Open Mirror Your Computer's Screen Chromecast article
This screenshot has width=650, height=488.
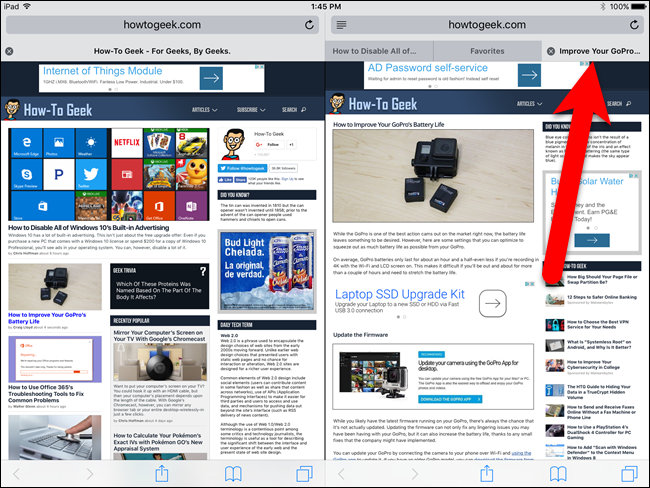pyautogui.click(x=159, y=336)
